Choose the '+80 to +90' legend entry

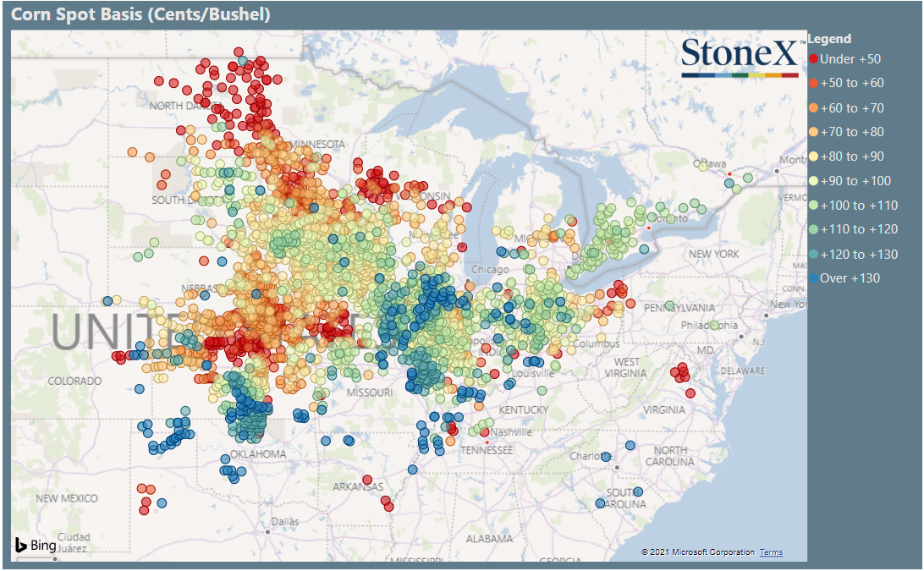[x=847, y=156]
